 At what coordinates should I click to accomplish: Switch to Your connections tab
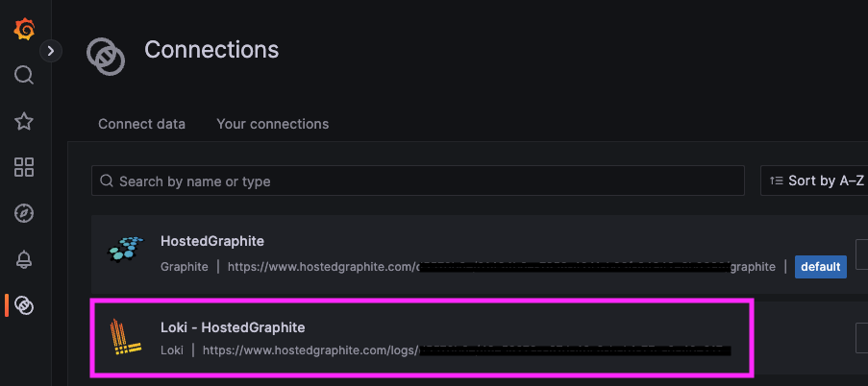[273, 124]
